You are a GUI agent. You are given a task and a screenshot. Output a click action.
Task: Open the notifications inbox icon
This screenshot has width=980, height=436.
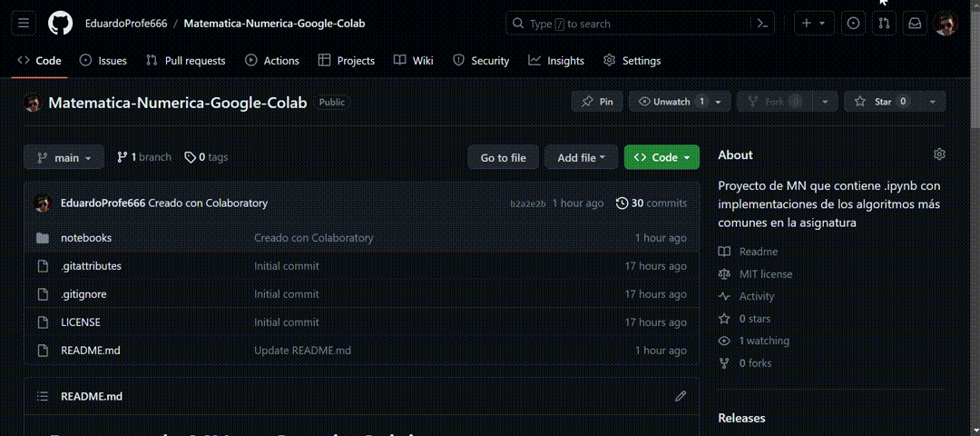tap(915, 24)
